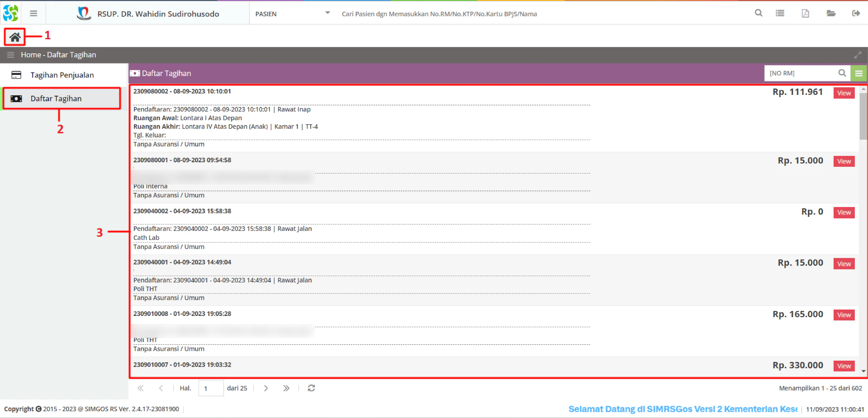The width and height of the screenshot is (868, 418).
Task: Click the NO RM search field
Action: pos(800,73)
